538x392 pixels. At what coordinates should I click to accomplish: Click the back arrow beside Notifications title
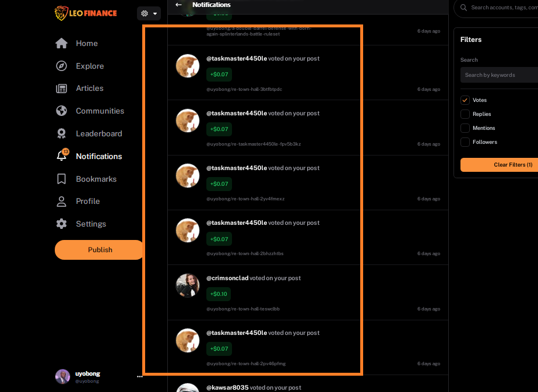click(178, 5)
